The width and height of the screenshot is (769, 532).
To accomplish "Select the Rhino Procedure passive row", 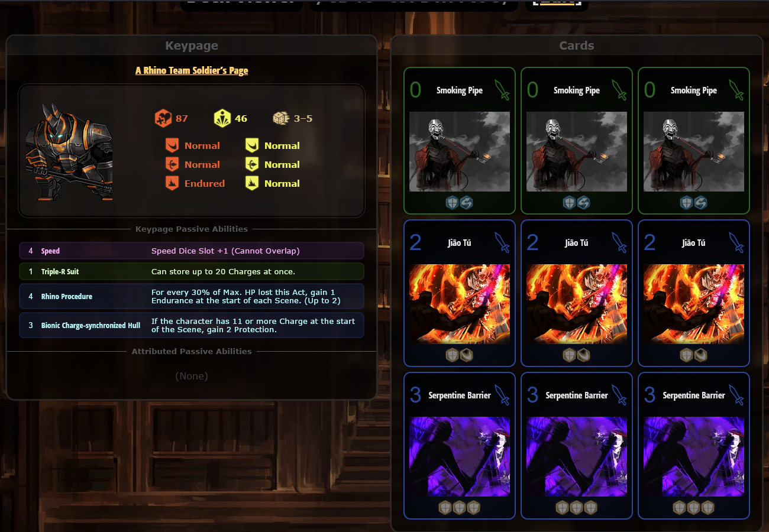I will click(x=192, y=296).
